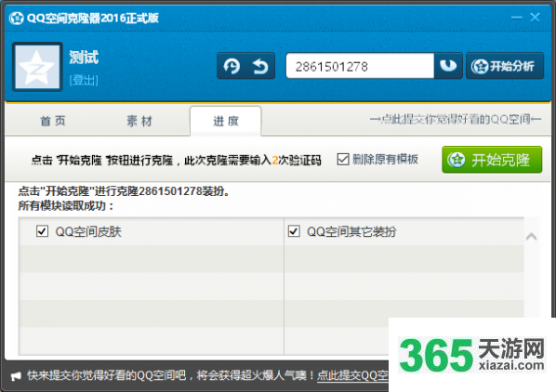Open the QQ number dropdown arrow
Image resolution: width=556 pixels, height=392 pixels.
pyautogui.click(x=448, y=66)
